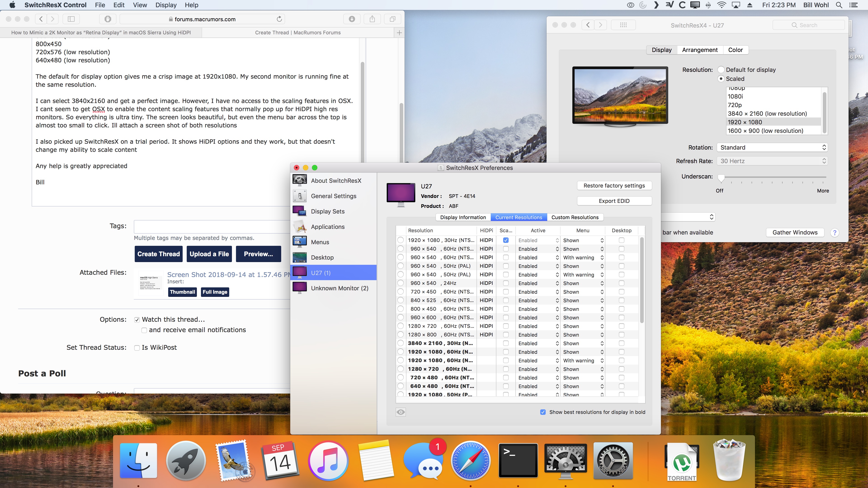The height and width of the screenshot is (488, 868).
Task: Click Upload a File button
Action: 209,254
